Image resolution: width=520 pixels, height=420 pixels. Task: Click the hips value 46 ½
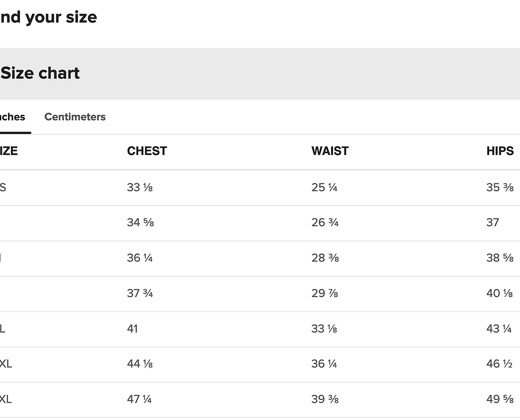coord(499,364)
